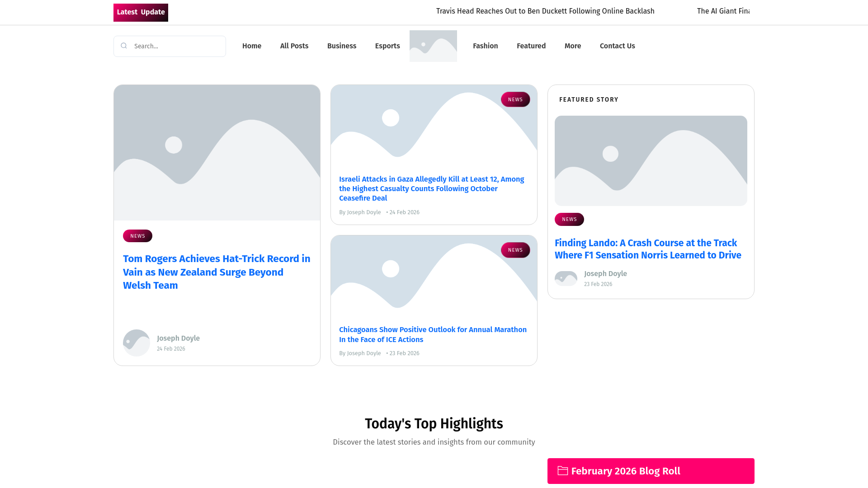Go to the Esports section

click(387, 46)
